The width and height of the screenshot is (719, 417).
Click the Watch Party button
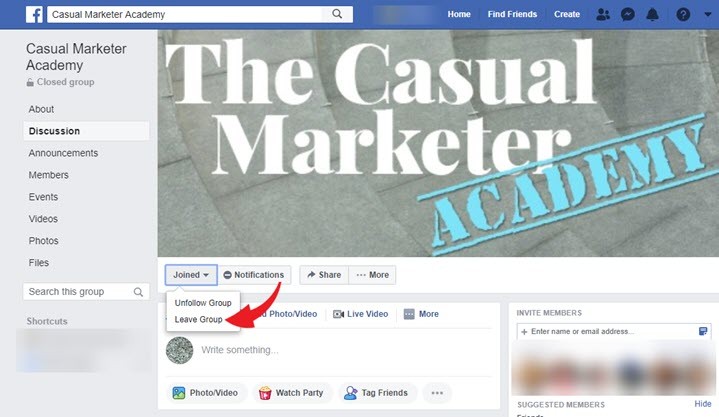(292, 393)
